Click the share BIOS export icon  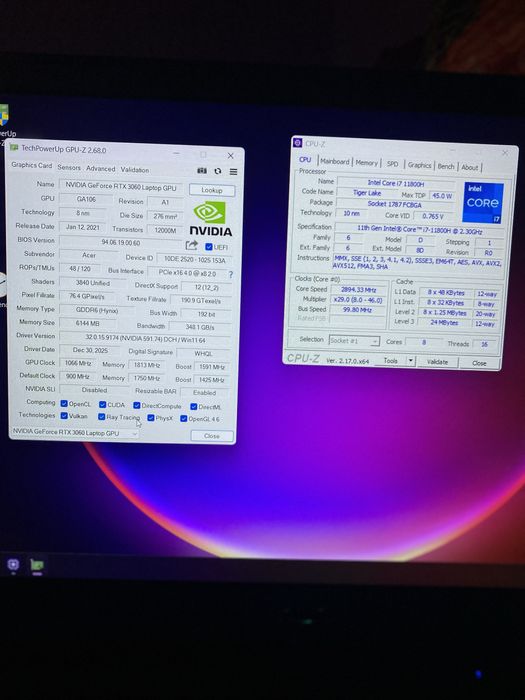click(192, 245)
